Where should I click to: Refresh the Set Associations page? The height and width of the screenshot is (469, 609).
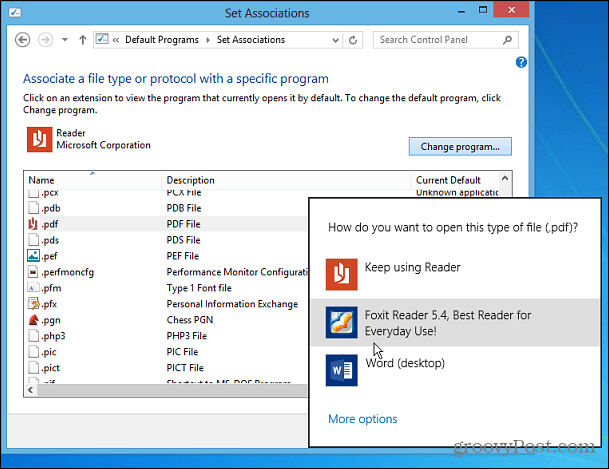[x=353, y=40]
